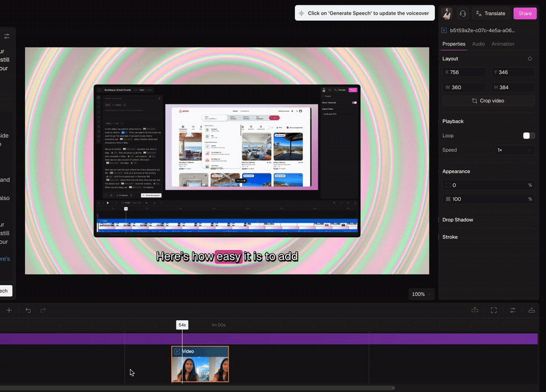The width and height of the screenshot is (546, 392).
Task: Click the translate language icon
Action: 479,13
